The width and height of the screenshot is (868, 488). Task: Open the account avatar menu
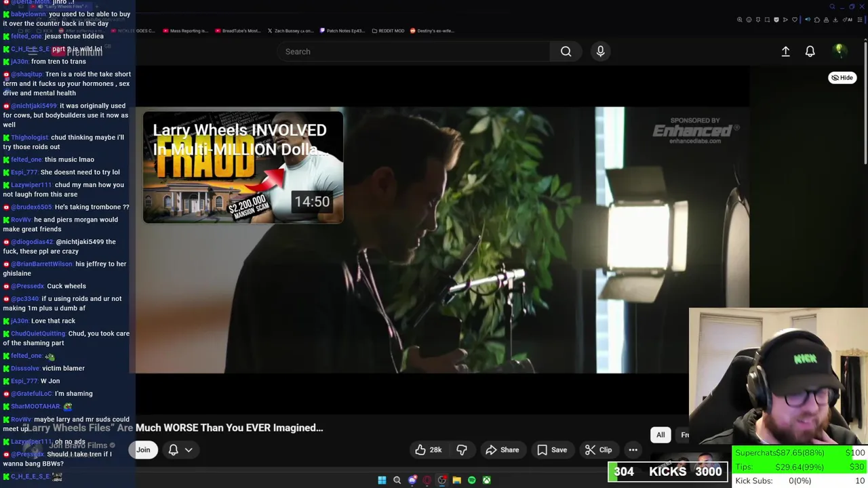tap(839, 51)
